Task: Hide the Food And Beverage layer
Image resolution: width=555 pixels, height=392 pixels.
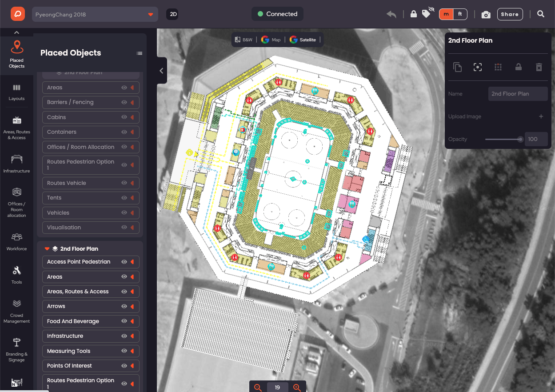Action: point(124,321)
